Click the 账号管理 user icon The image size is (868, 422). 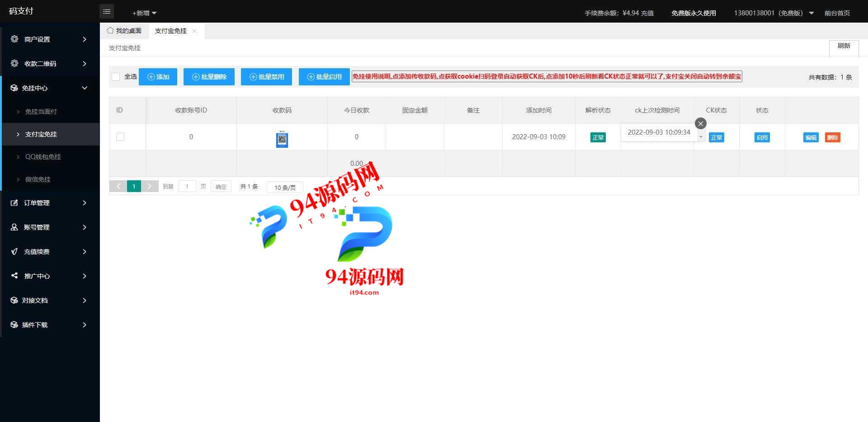coord(14,227)
